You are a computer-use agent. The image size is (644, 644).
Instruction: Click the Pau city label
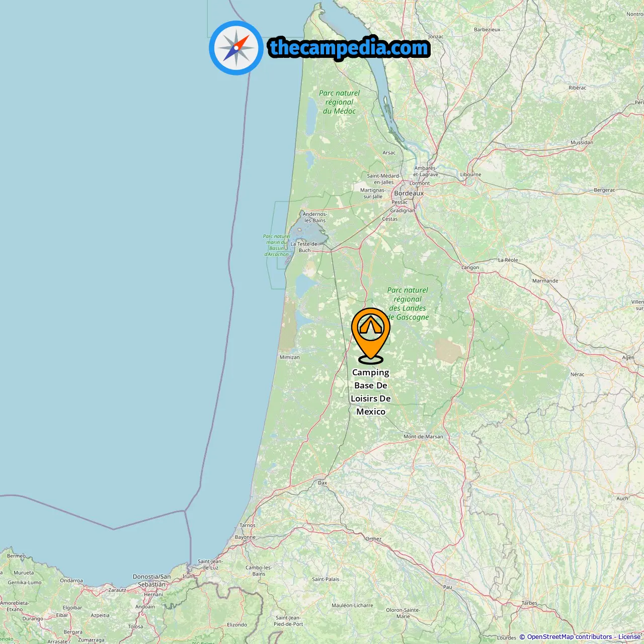click(447, 587)
